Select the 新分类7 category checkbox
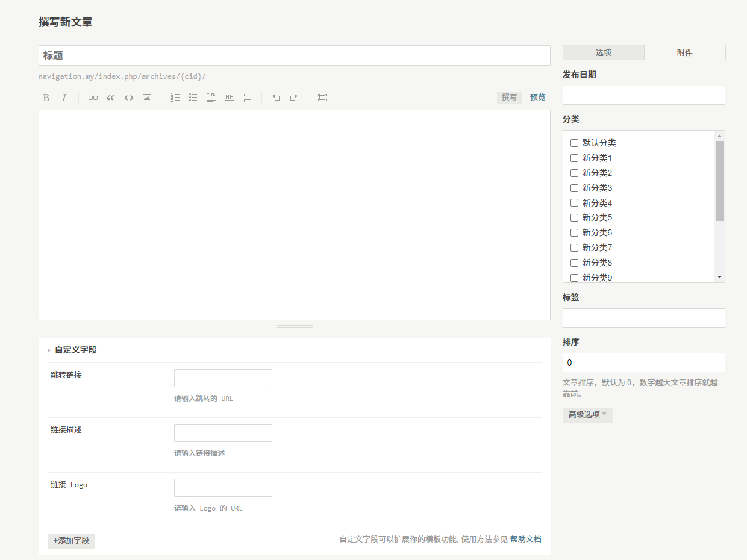This screenshot has height=560, width=747. pos(574,247)
